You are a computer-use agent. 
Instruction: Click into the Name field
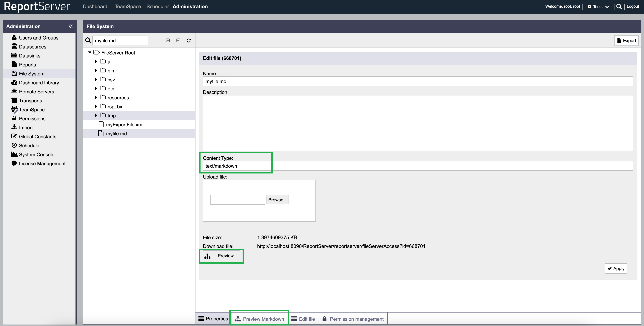[x=418, y=81]
